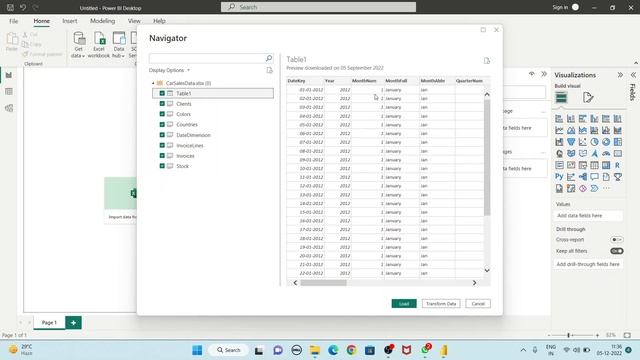This screenshot has height=360, width=640.
Task: Switch to the Insert ribbon tab
Action: [x=70, y=21]
